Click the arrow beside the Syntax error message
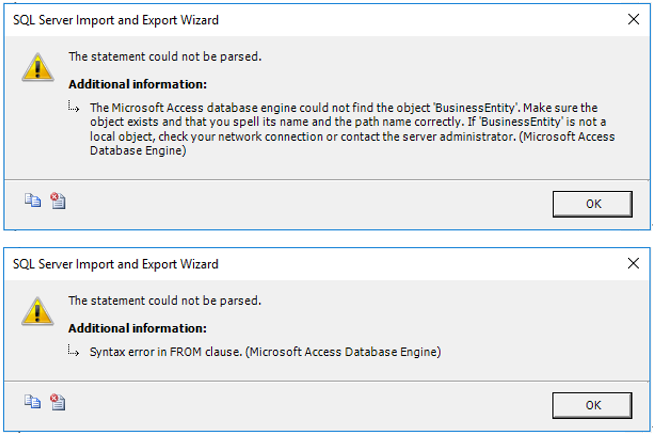 click(x=74, y=351)
